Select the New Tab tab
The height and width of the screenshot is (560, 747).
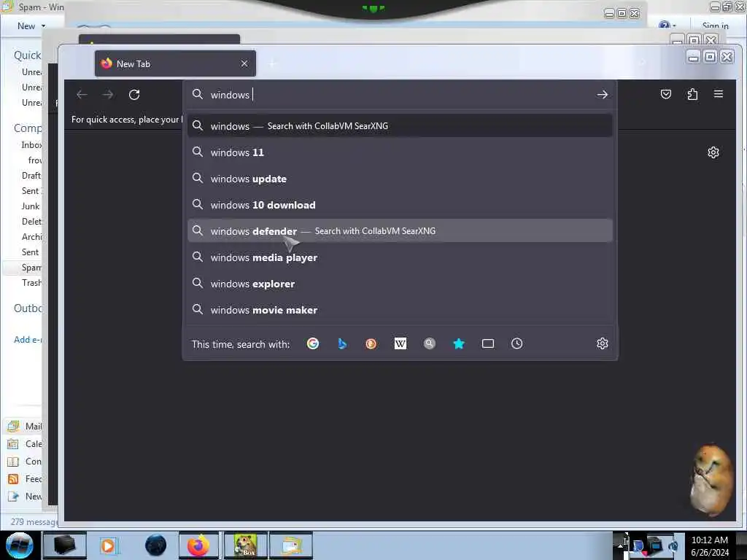[x=175, y=63]
